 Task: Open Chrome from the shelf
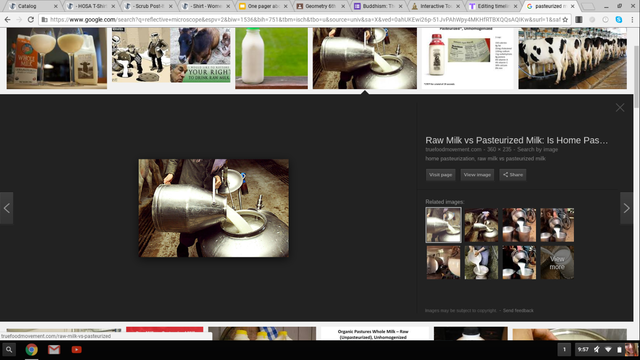point(31,350)
